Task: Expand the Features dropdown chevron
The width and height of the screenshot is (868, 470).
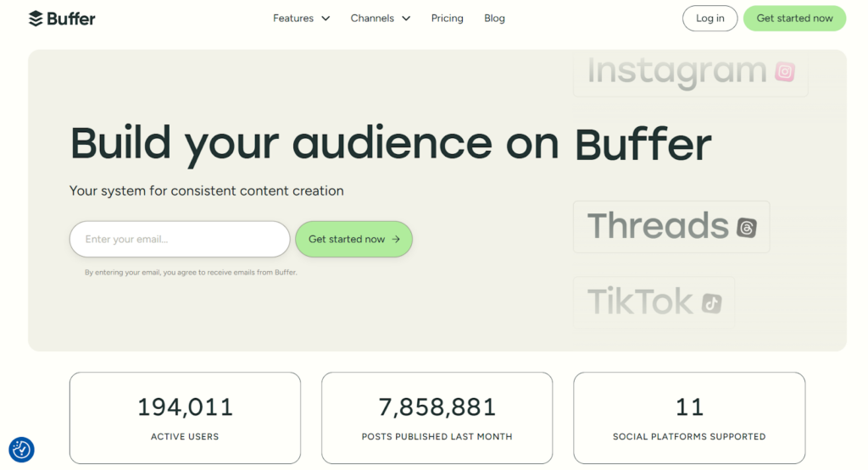Action: pos(326,19)
